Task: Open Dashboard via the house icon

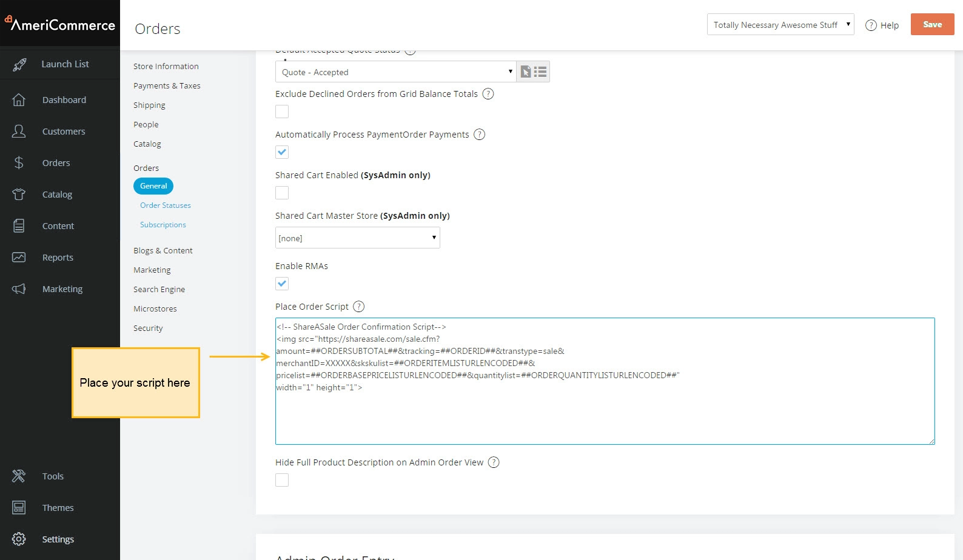Action: (x=19, y=100)
